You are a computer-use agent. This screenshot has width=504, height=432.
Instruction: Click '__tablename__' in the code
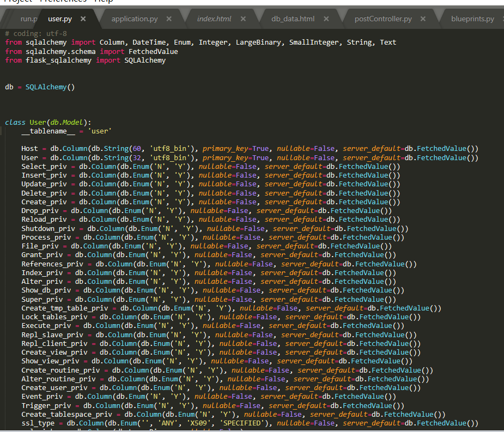click(x=48, y=131)
